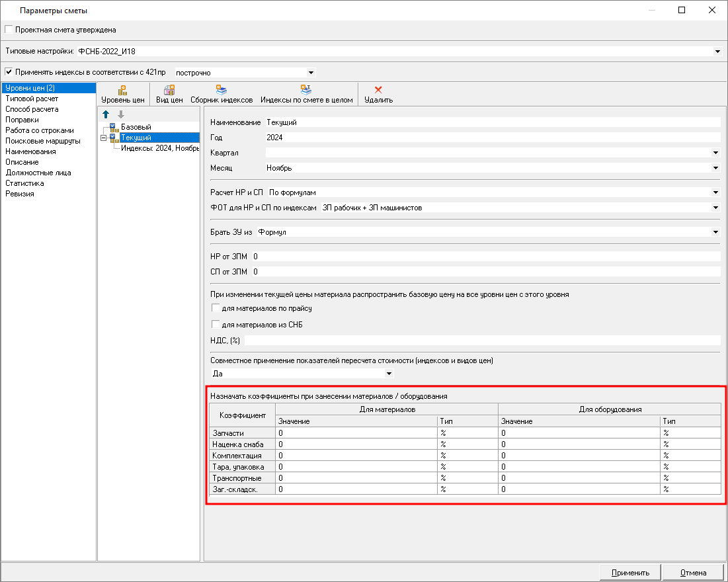Enable для материалов по прайсу checkbox

point(216,308)
